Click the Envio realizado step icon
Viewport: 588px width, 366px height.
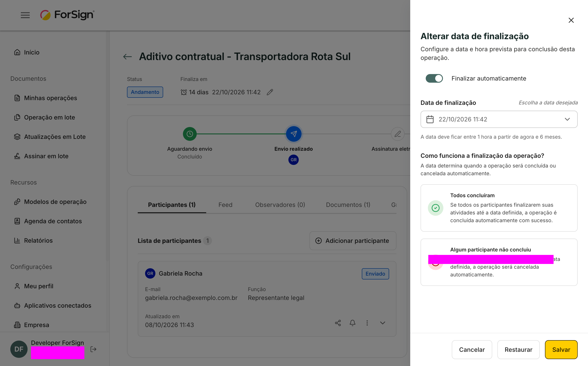(x=294, y=134)
